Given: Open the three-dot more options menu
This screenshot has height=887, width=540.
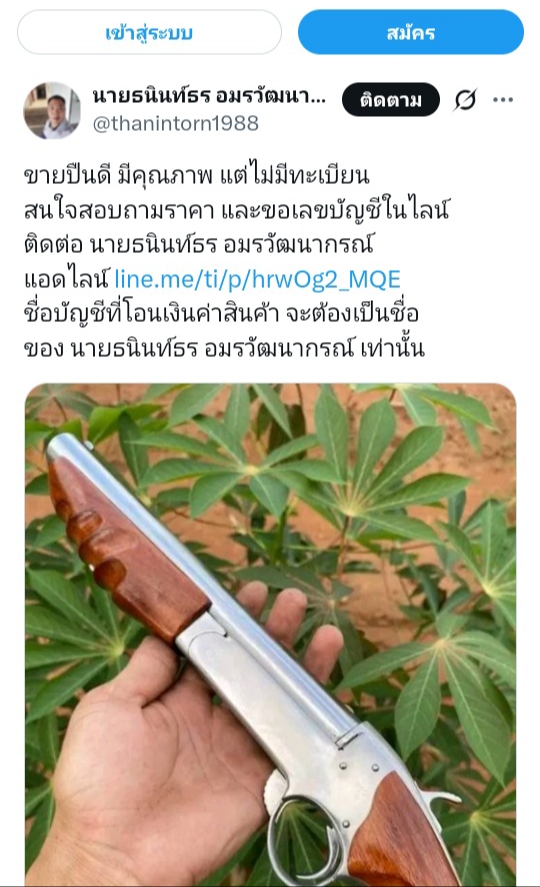Looking at the screenshot, I should (x=503, y=100).
